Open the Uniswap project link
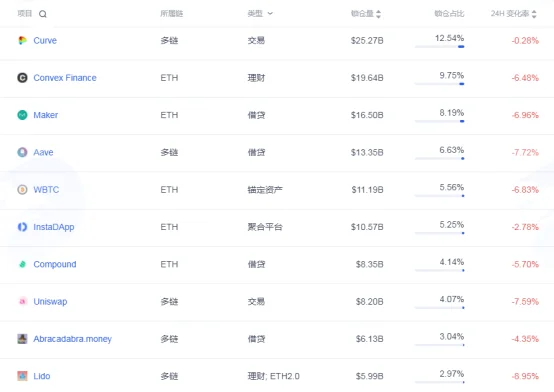The width and height of the screenshot is (554, 392). point(50,302)
